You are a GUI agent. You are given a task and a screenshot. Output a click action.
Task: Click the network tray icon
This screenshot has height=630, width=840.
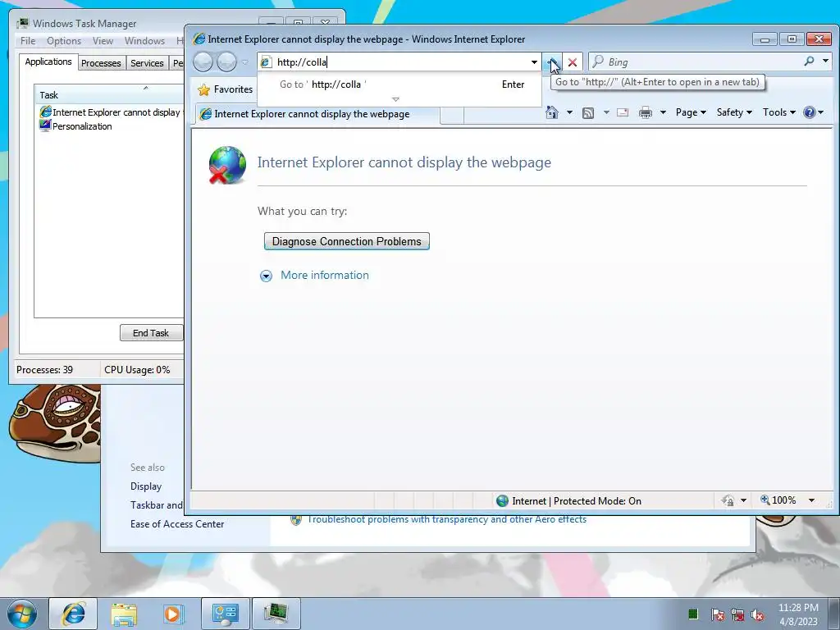pos(737,614)
